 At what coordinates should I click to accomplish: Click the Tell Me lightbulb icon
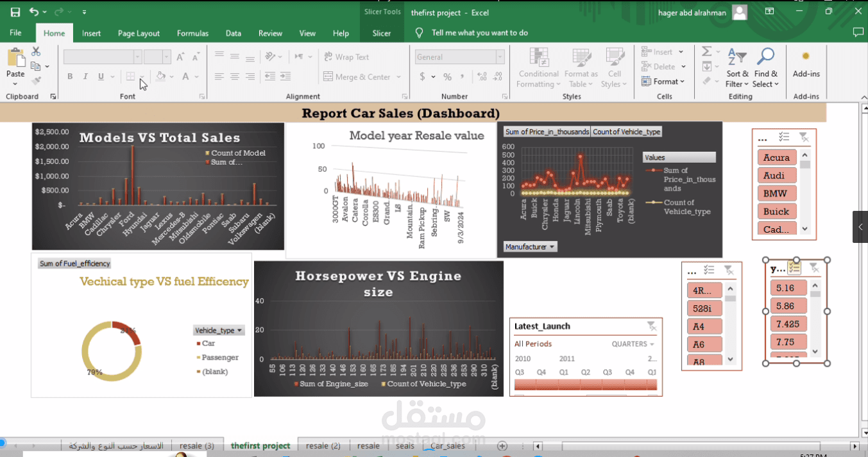420,33
